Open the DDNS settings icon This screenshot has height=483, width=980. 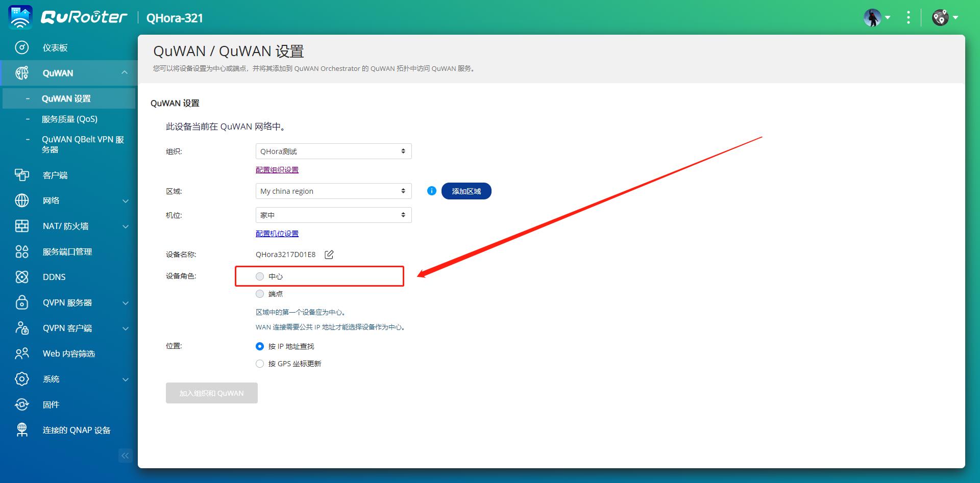pyautogui.click(x=21, y=277)
